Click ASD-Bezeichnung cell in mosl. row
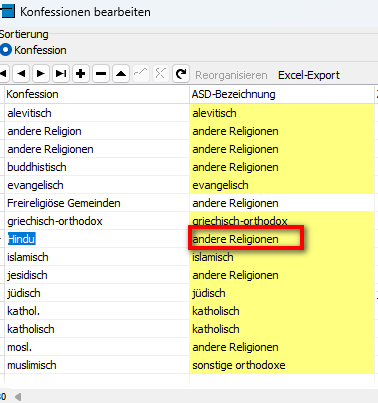This screenshot has height=403, width=378. click(282, 347)
